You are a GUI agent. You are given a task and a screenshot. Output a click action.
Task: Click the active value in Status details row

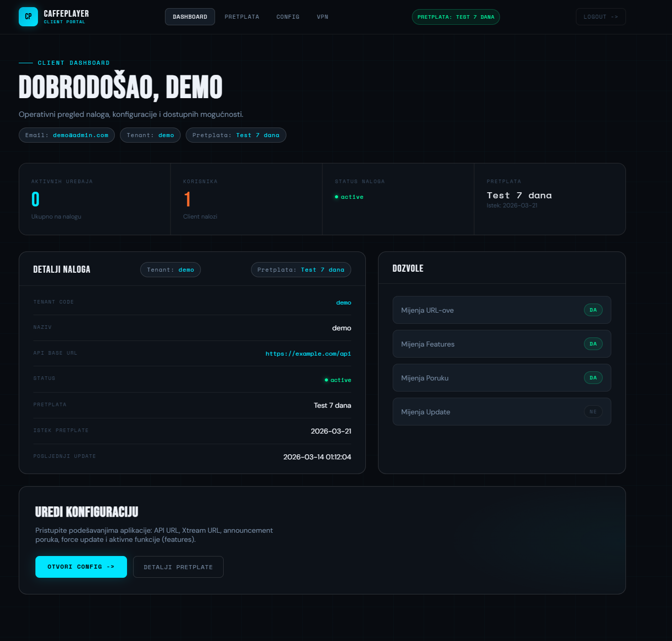(x=338, y=380)
